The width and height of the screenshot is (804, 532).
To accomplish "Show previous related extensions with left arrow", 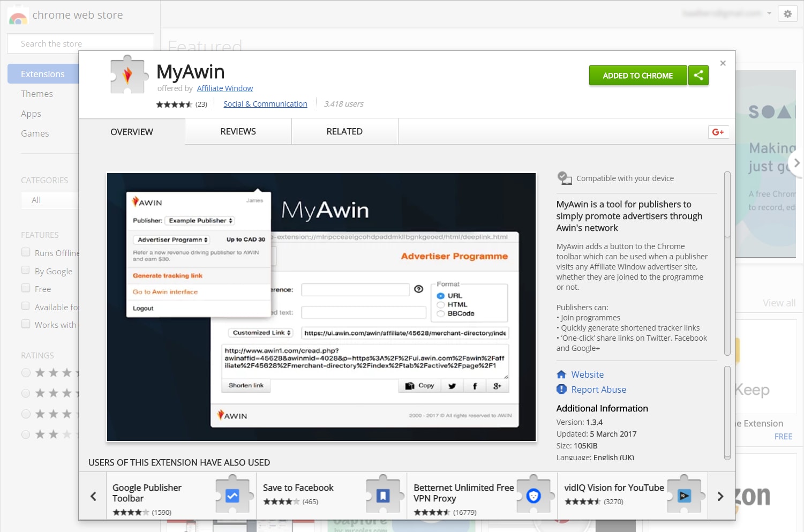I will [x=93, y=496].
